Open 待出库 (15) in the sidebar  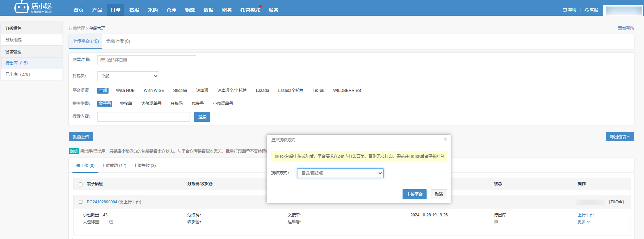click(32, 63)
